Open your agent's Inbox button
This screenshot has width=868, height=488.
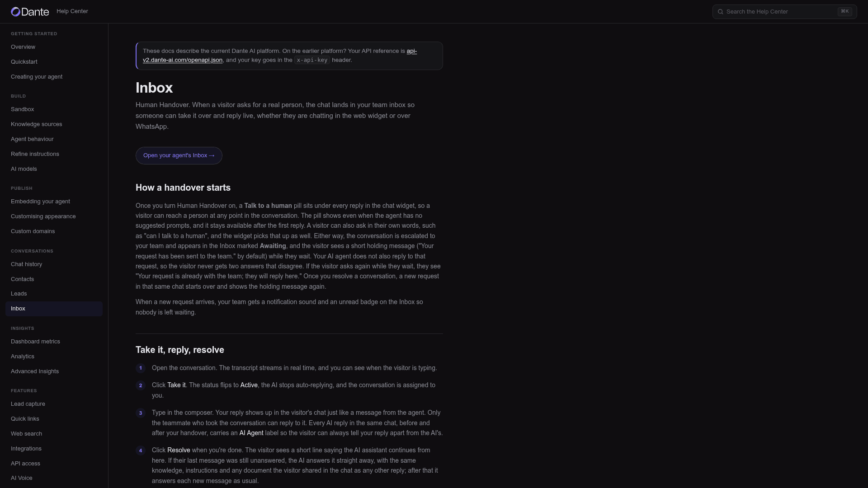click(179, 155)
